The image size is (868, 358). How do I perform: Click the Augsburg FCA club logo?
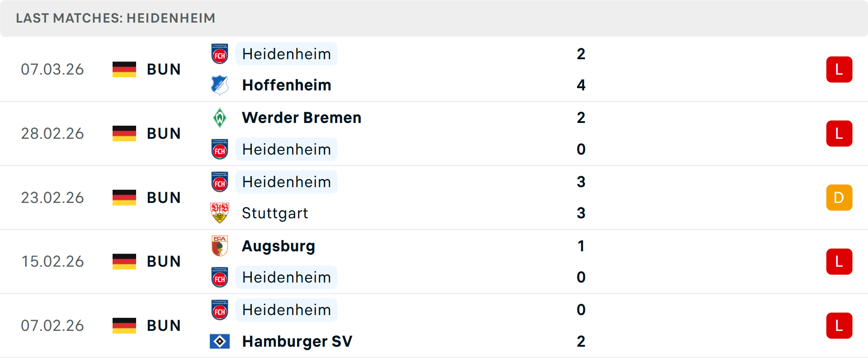[x=220, y=246]
